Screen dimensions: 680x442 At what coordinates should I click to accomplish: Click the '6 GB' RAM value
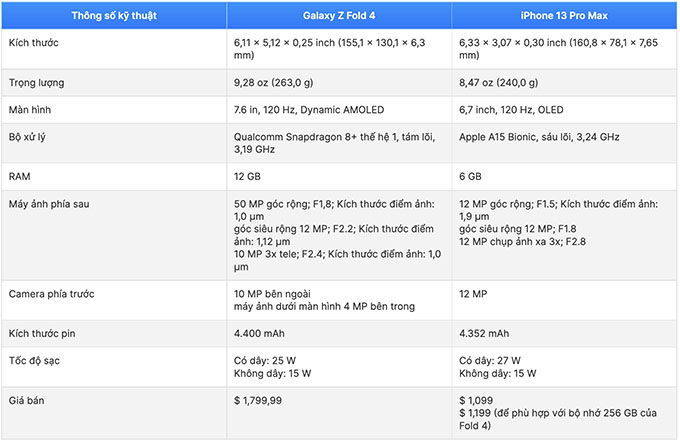[470, 177]
